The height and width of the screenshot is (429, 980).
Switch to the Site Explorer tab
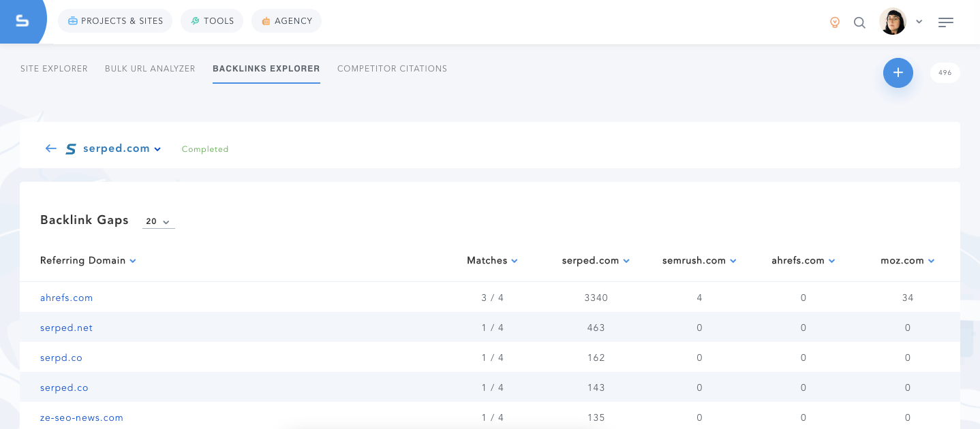tap(54, 69)
